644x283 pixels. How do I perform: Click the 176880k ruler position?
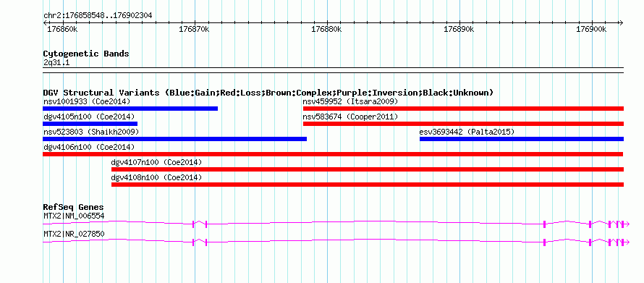pyautogui.click(x=326, y=30)
